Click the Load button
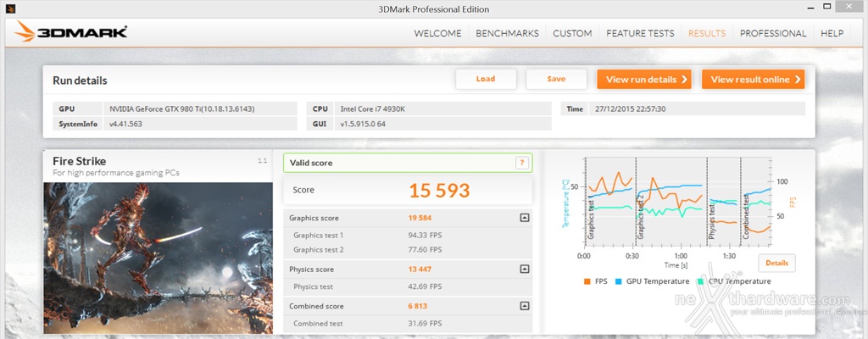 click(486, 79)
